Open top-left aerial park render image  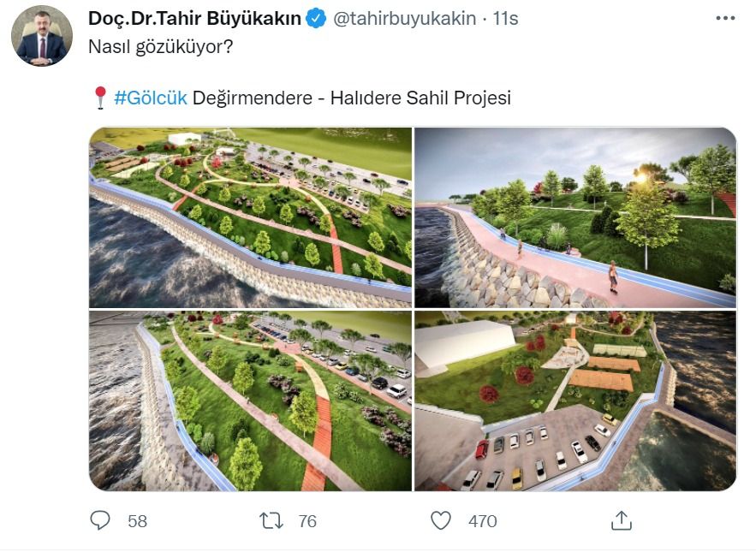pyautogui.click(x=250, y=217)
